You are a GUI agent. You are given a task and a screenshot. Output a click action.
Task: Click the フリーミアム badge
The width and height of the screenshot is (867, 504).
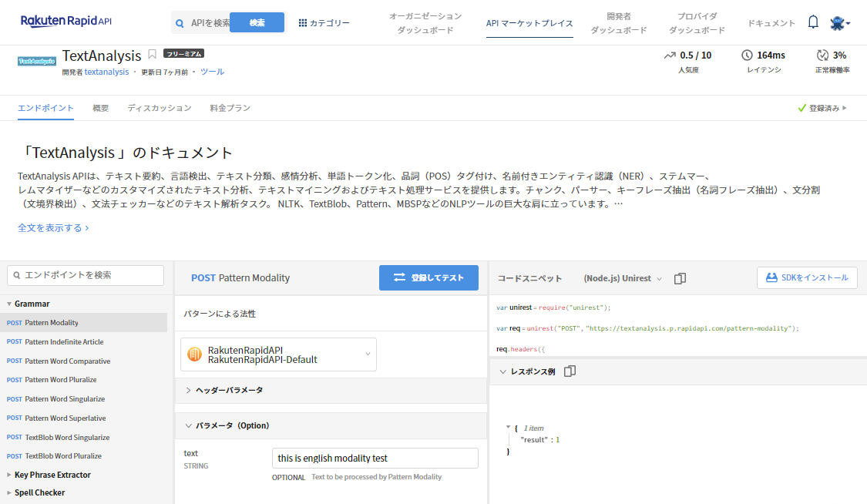tap(183, 54)
